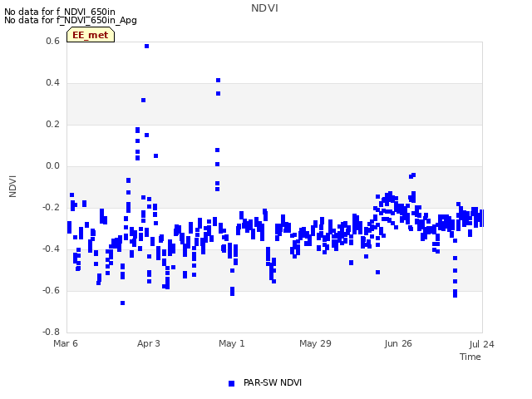Click the -0.2 y-axis tick label
This screenshot has width=532, height=399.
point(51,207)
